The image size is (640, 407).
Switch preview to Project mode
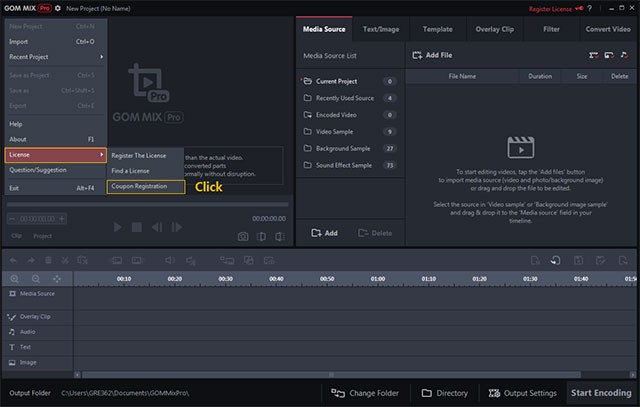coord(42,236)
